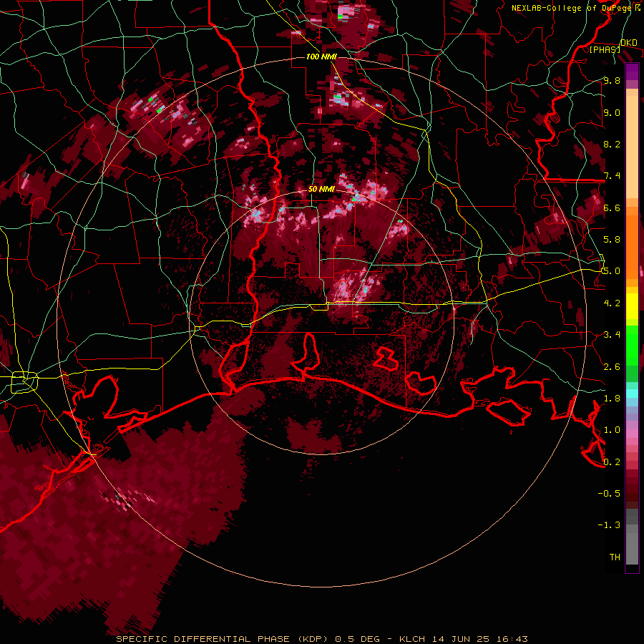
Task: Pick the gray TH band on the color bar
Action: [x=632, y=550]
